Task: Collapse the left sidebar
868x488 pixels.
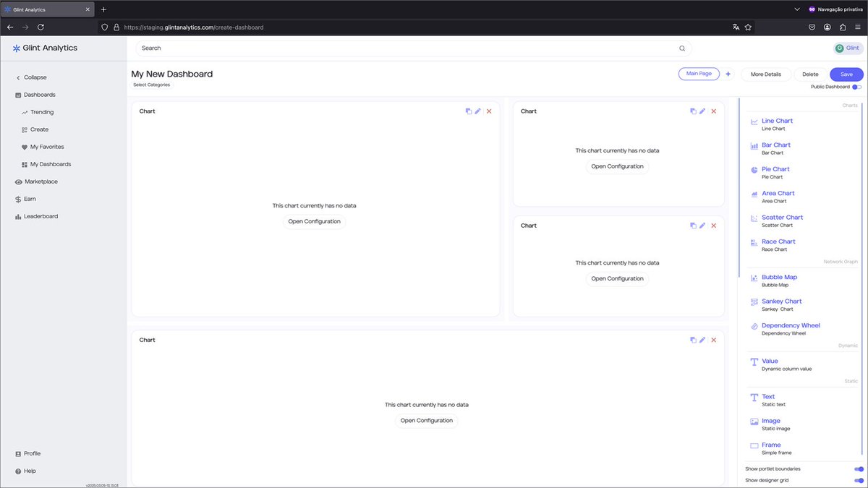Action: tap(31, 77)
